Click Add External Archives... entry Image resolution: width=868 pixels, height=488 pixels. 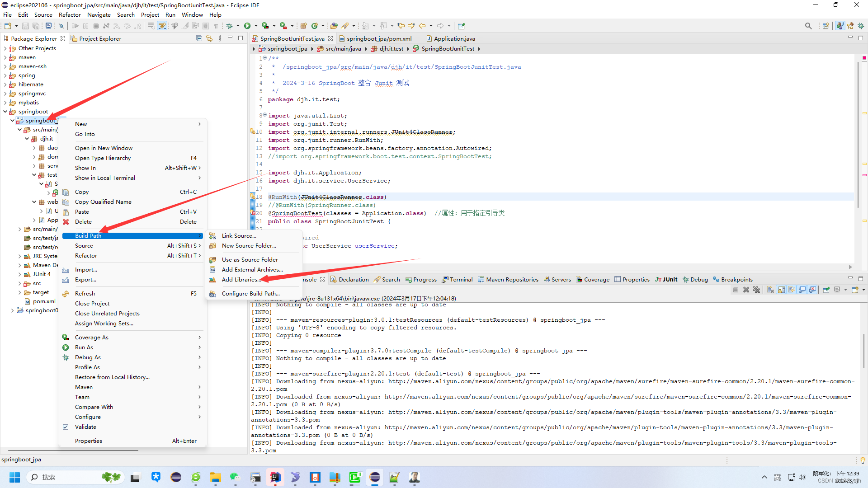click(x=252, y=270)
